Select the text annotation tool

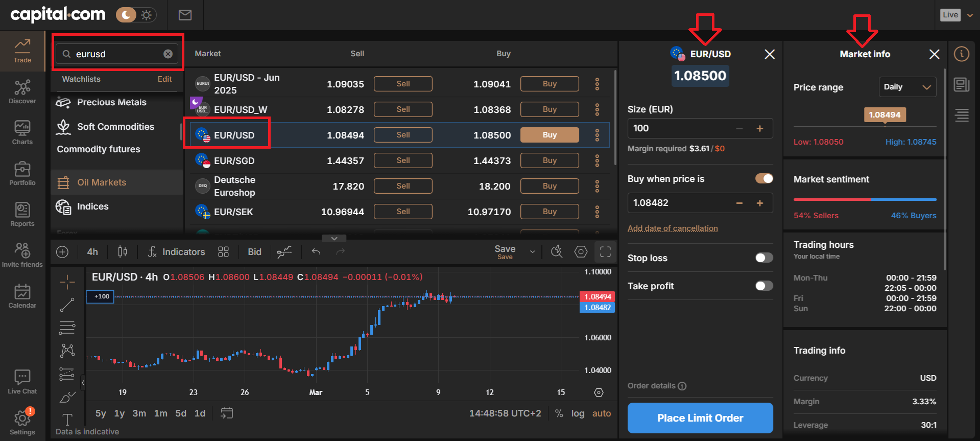pyautogui.click(x=67, y=420)
